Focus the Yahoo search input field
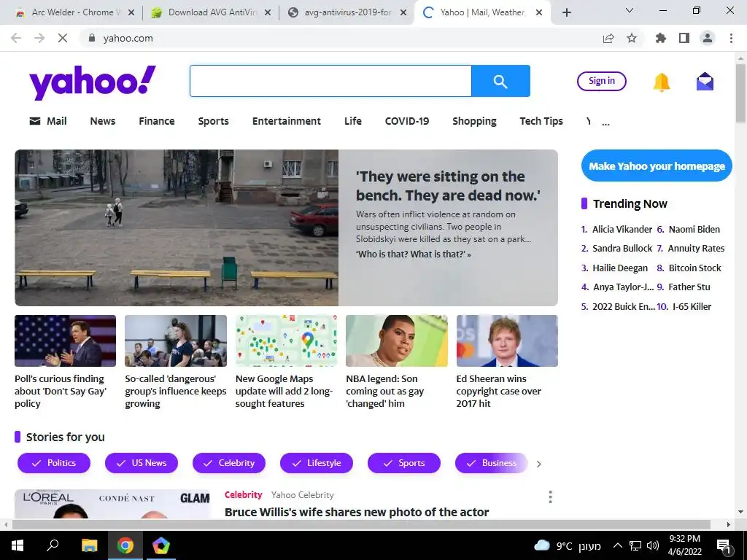The height and width of the screenshot is (560, 747). coord(330,81)
